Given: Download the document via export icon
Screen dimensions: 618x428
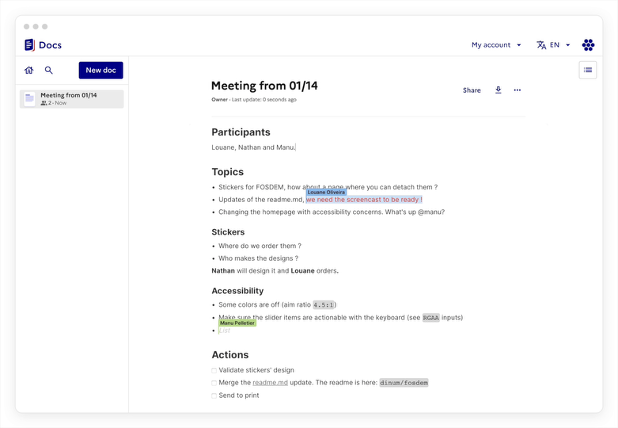Looking at the screenshot, I should point(498,90).
